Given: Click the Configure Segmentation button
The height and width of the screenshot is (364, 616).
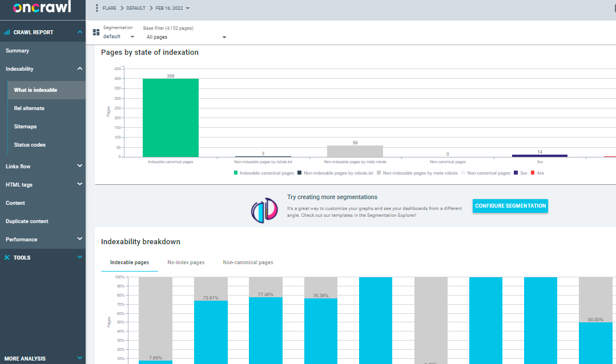Looking at the screenshot, I should pyautogui.click(x=510, y=206).
